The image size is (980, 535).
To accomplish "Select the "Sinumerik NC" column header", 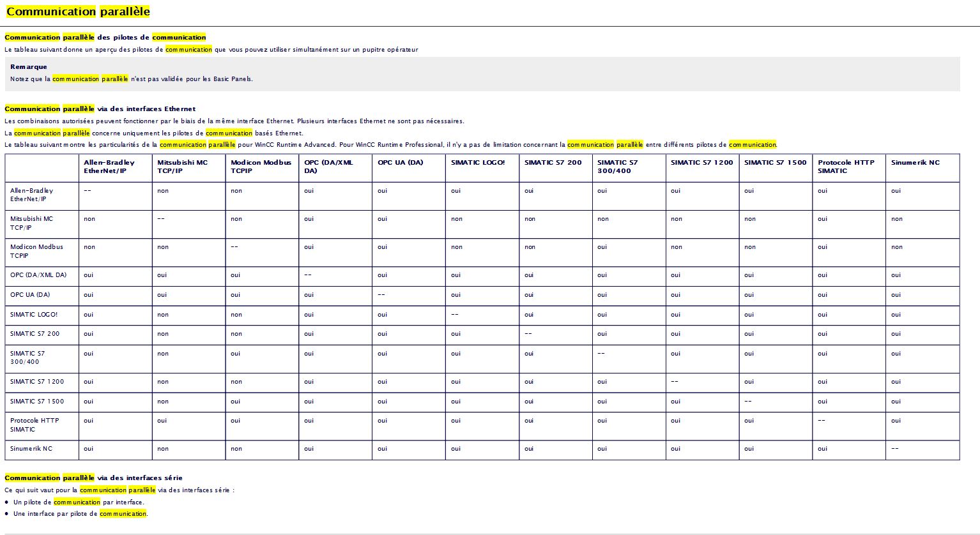I will pos(915,163).
